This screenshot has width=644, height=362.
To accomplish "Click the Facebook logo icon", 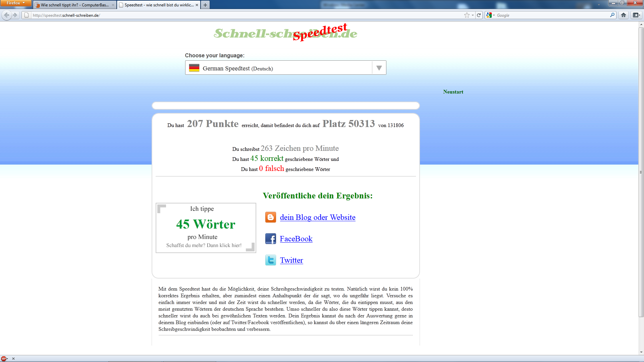I will click(270, 239).
